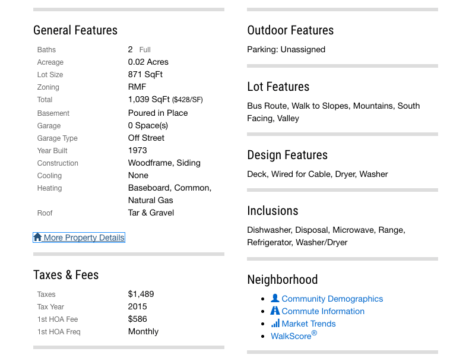Click the General Features heading
The height and width of the screenshot is (361, 450).
tap(75, 30)
